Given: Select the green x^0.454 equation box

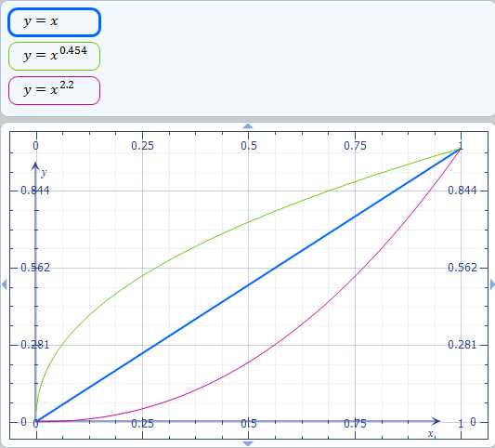Looking at the screenshot, I should pos(54,56).
